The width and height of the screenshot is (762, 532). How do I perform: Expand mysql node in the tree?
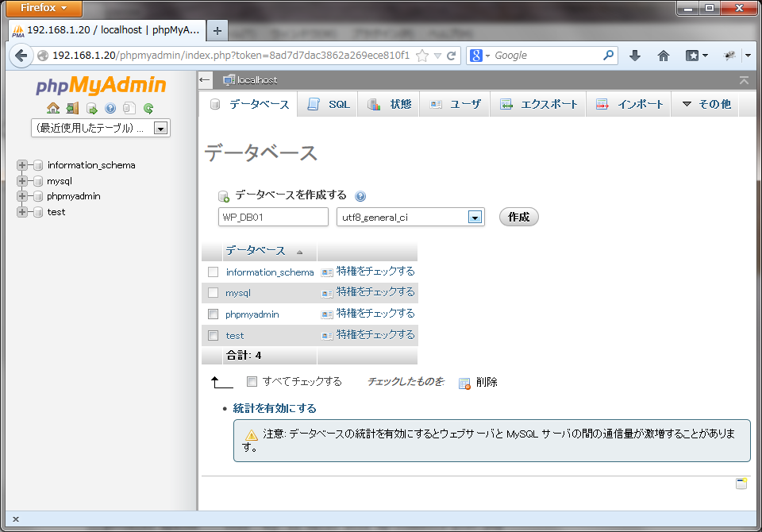[x=22, y=181]
